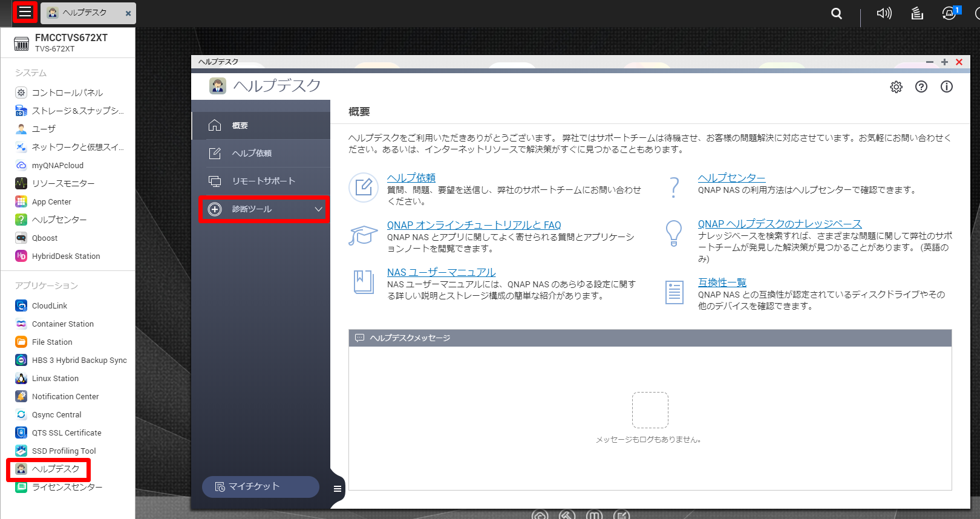Expand the 診断ツール menu chevron
Screen dimensions: 980x519
319,209
